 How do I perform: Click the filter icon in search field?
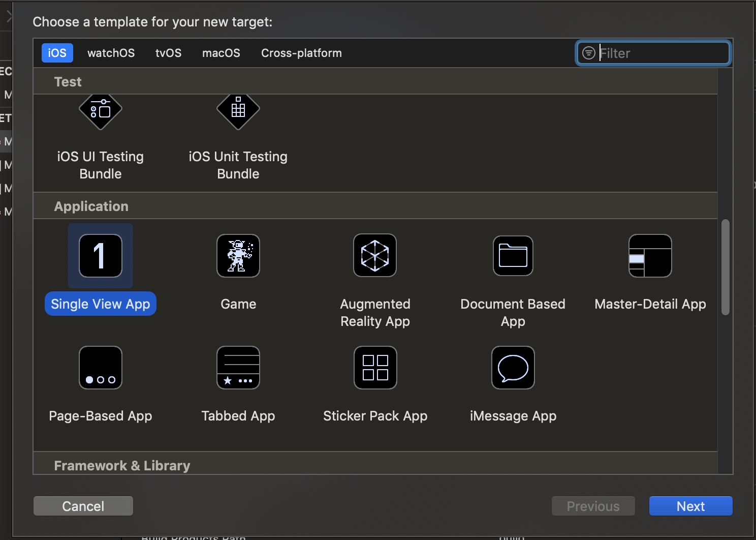588,53
